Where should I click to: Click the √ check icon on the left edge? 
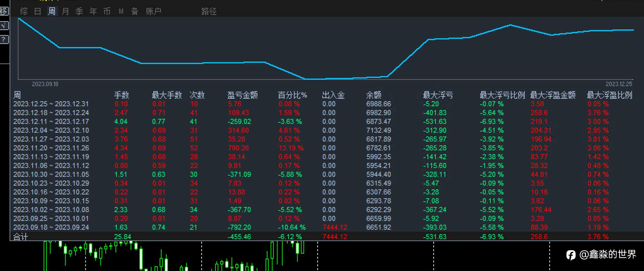click(4, 26)
